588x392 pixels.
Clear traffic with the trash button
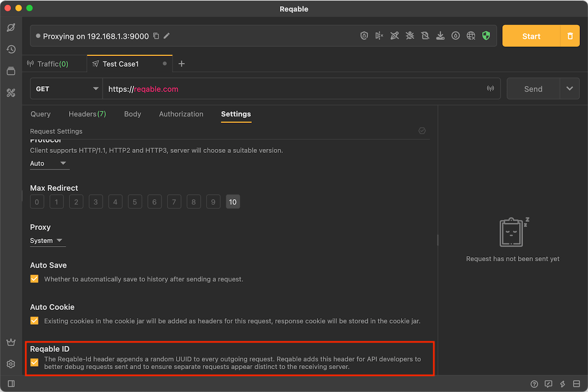pos(570,36)
